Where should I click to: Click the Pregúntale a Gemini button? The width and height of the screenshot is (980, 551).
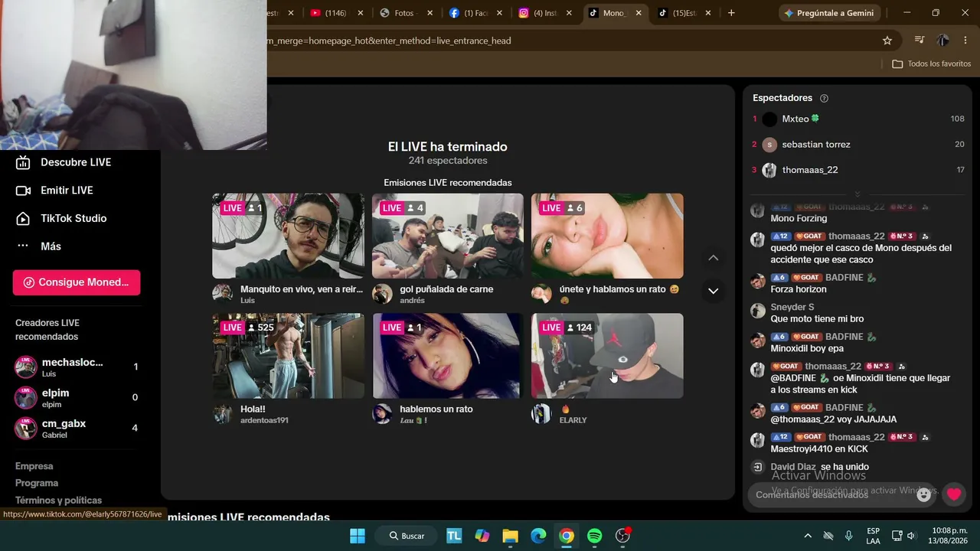click(828, 13)
